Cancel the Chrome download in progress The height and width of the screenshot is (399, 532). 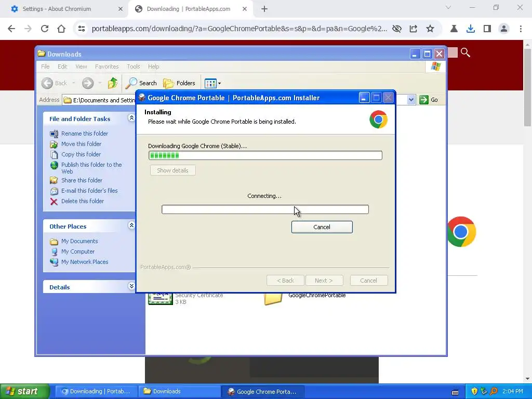coord(322,227)
